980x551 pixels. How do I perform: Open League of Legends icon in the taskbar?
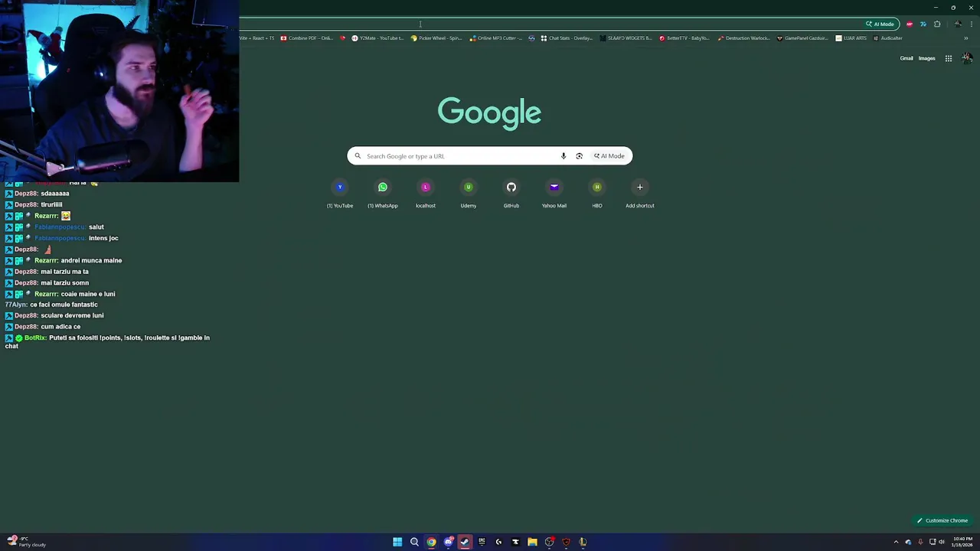[583, 542]
